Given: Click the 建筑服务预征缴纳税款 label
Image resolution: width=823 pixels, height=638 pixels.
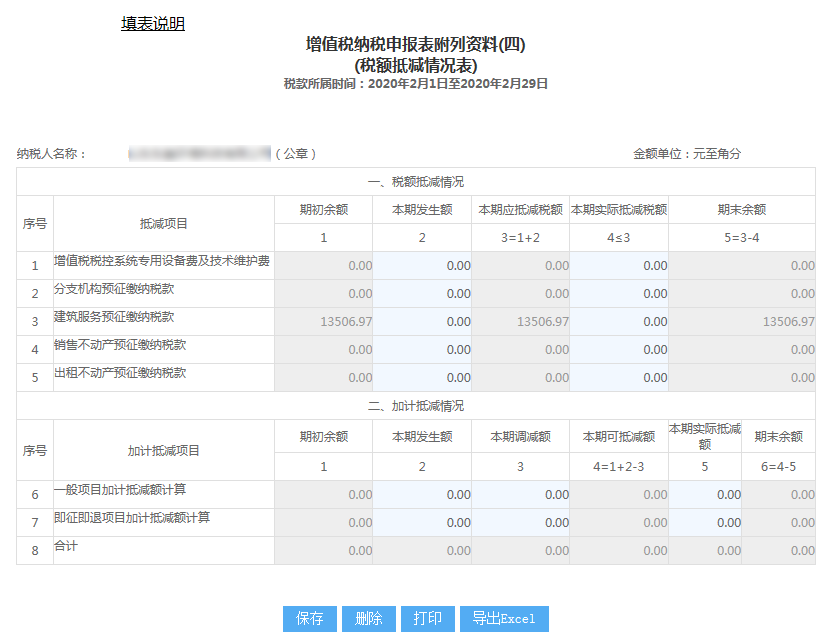Looking at the screenshot, I should [114, 317].
